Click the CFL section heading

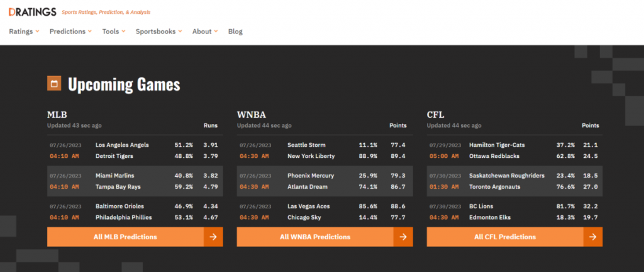435,115
